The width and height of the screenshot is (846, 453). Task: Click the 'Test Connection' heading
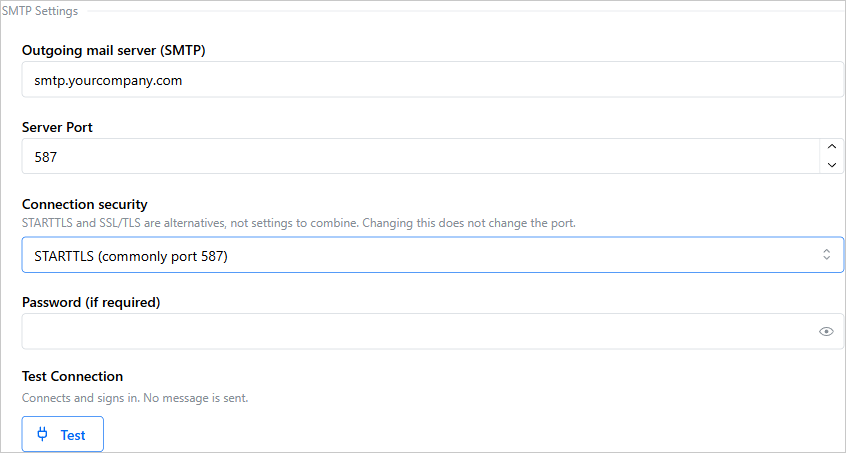click(x=72, y=376)
